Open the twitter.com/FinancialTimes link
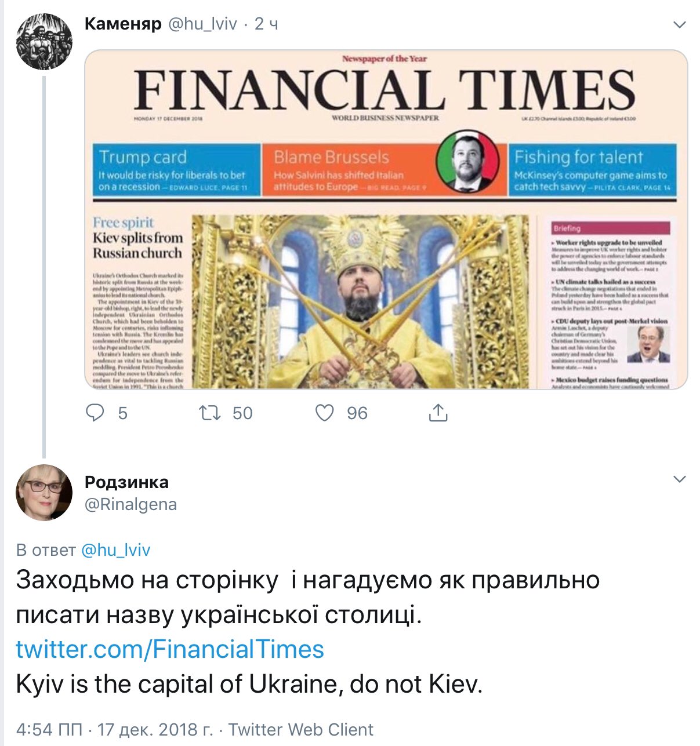 point(170,649)
